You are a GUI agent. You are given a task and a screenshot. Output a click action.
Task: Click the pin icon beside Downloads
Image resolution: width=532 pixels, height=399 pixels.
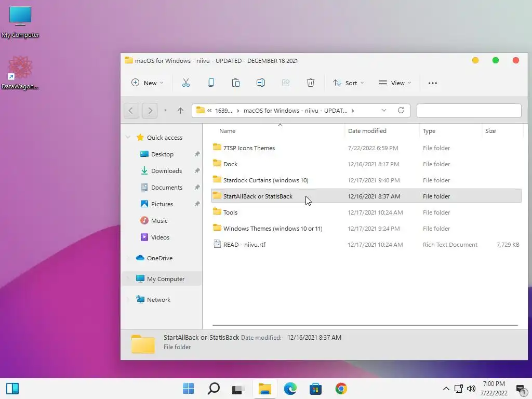[197, 170]
